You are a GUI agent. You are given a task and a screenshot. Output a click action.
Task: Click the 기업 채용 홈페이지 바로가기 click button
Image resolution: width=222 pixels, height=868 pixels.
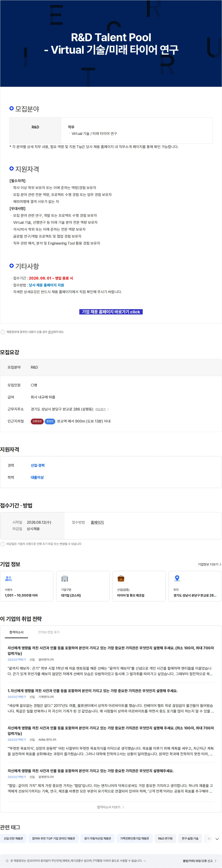111,312
